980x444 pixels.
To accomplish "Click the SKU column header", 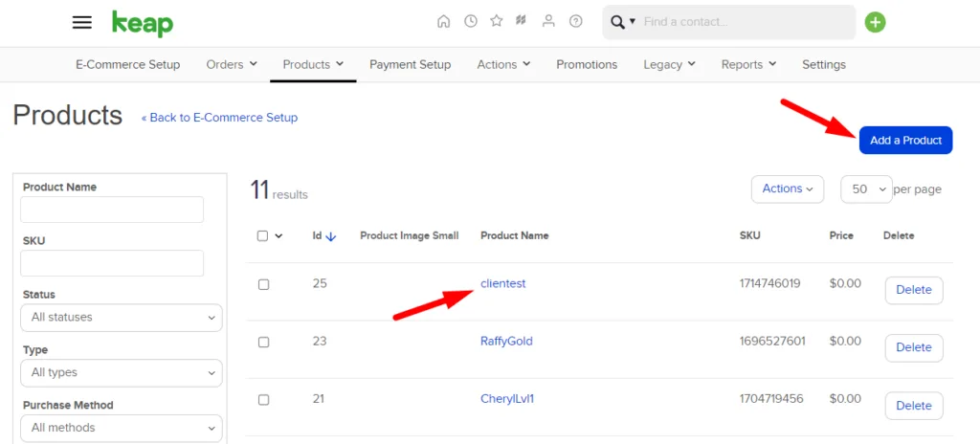I will (x=750, y=235).
